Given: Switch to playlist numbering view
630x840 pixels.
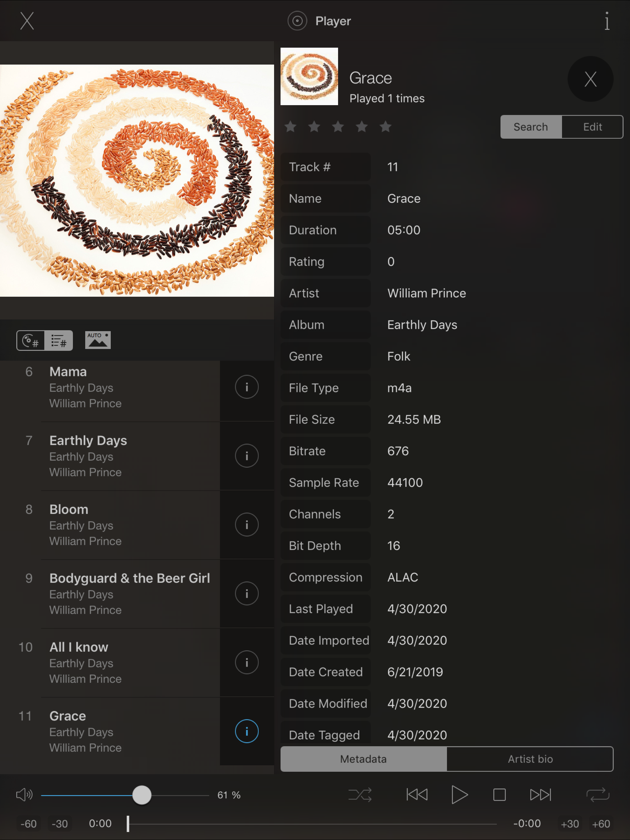Looking at the screenshot, I should click(58, 340).
